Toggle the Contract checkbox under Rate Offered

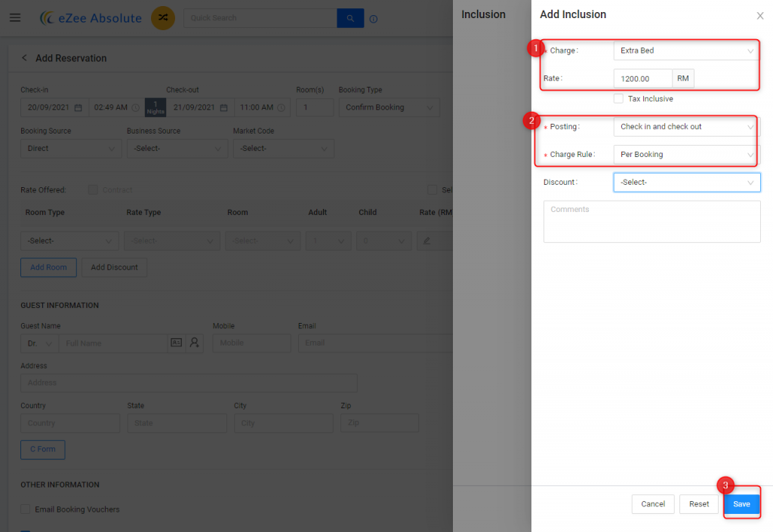(93, 189)
